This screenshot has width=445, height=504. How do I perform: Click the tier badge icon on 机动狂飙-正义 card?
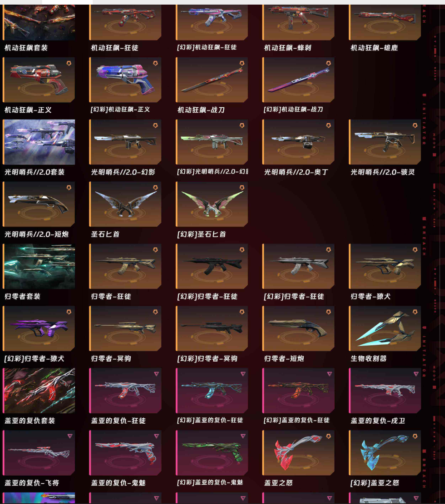tap(69, 64)
